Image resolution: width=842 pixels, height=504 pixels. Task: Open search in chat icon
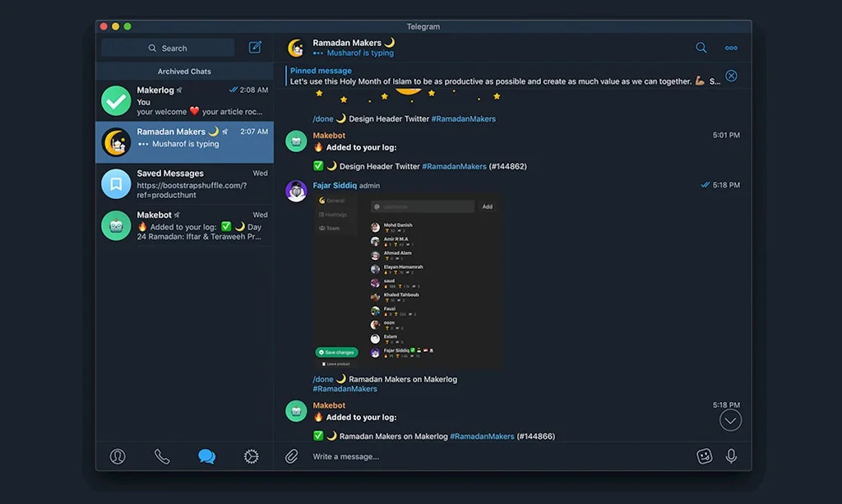(x=701, y=48)
